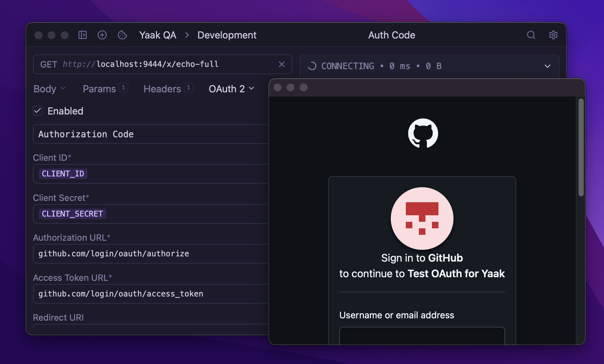
Task: Click the connecting spinner icon
Action: (x=312, y=66)
